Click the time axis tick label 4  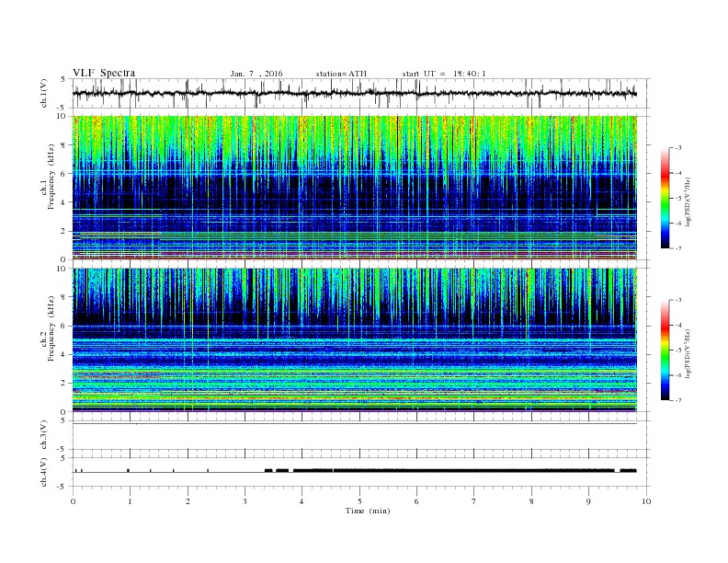tap(301, 501)
